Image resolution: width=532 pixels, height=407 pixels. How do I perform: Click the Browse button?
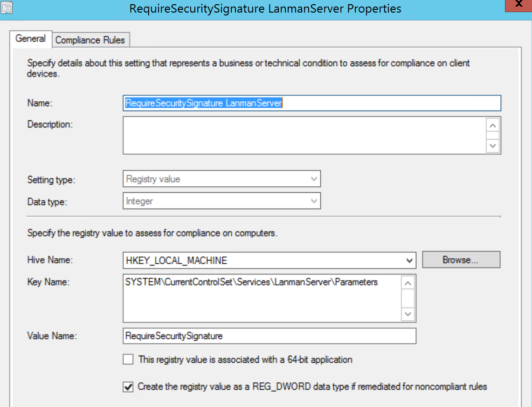coord(461,260)
